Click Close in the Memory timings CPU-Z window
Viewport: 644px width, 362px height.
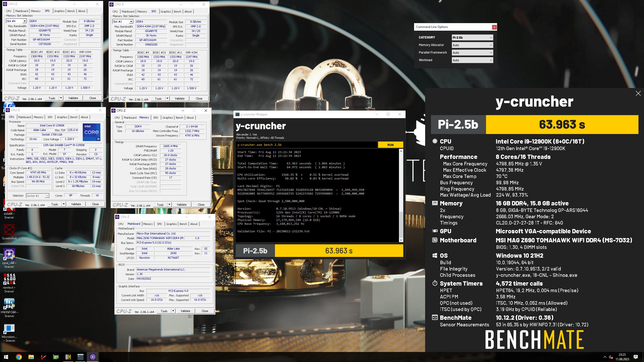[201, 205]
